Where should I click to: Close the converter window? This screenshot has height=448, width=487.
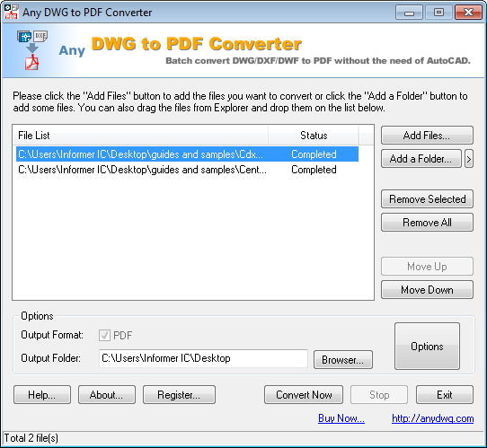[x=468, y=13]
